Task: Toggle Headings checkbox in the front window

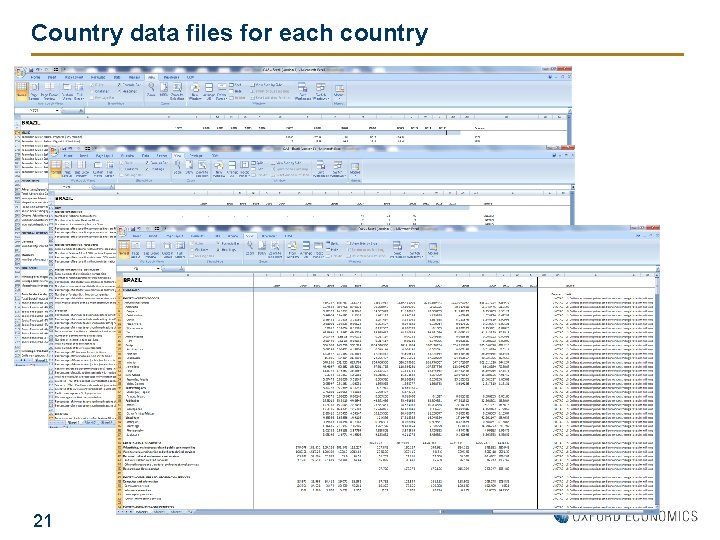Action: pos(226,250)
